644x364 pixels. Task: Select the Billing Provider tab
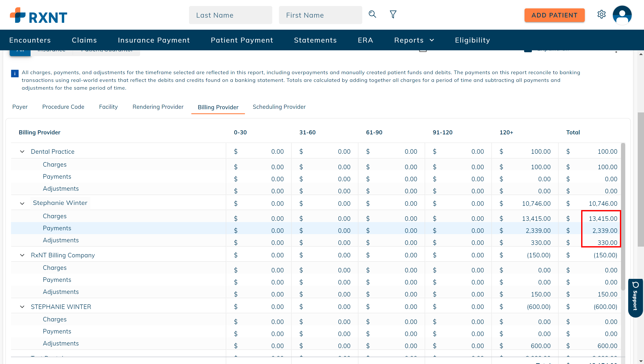(x=218, y=107)
